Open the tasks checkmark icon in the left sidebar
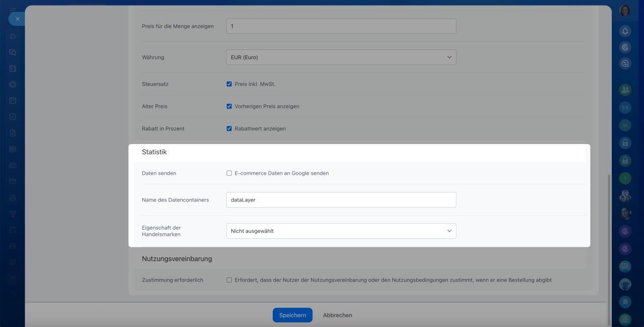The image size is (644, 327). [x=13, y=117]
